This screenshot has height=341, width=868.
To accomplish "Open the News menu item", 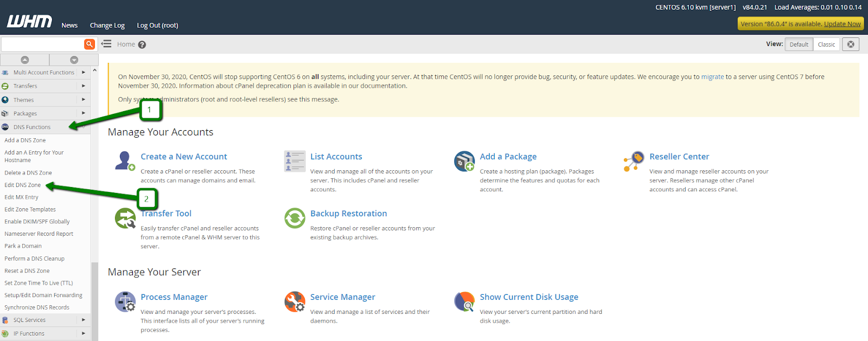I will pyautogui.click(x=69, y=25).
